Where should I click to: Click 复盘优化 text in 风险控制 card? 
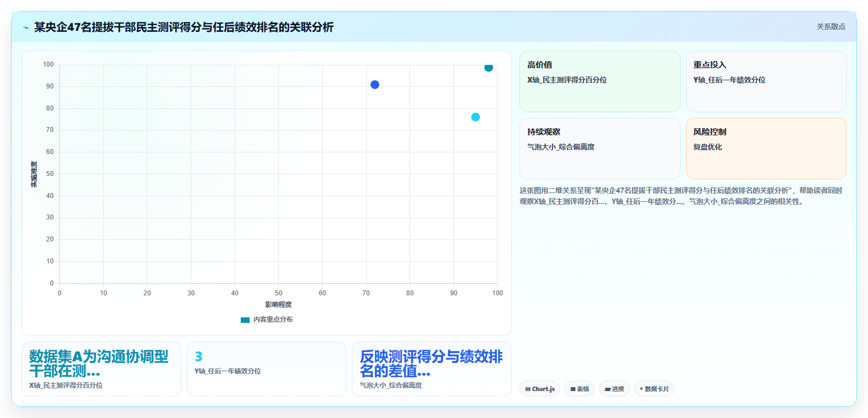[x=707, y=147]
